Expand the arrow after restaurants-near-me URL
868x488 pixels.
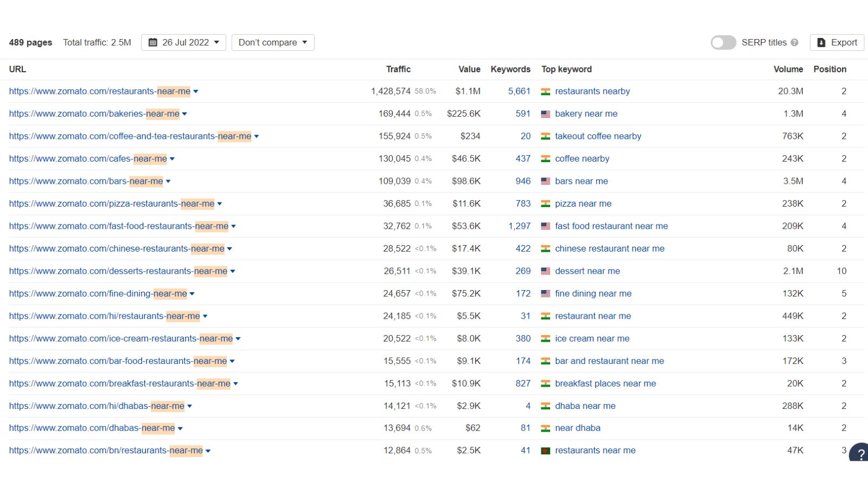pos(196,92)
